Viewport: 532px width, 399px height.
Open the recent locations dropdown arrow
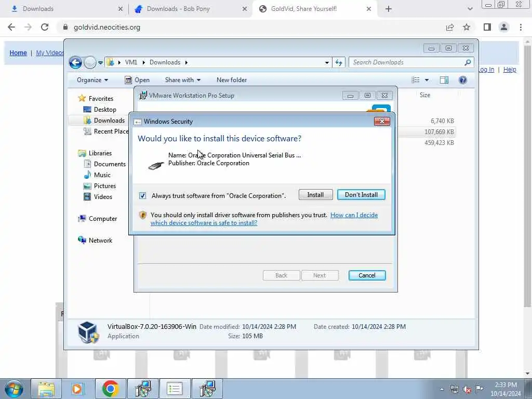(x=100, y=63)
